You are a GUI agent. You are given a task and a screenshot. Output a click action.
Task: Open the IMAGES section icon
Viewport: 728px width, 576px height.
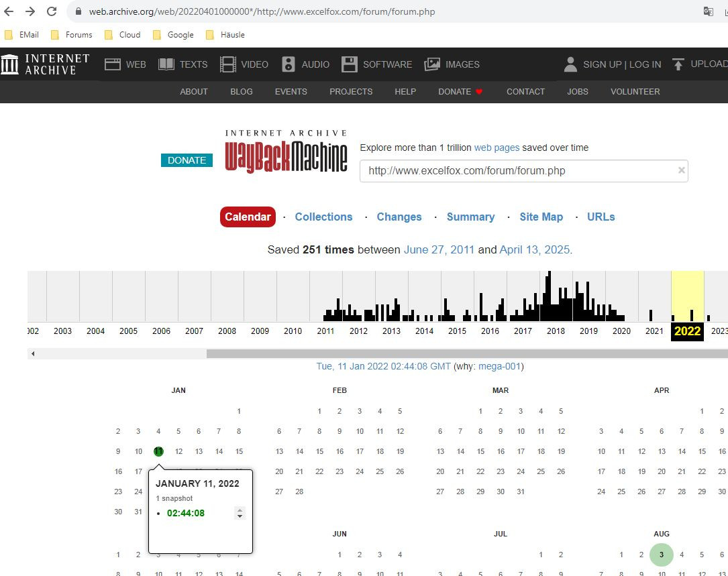pos(432,64)
